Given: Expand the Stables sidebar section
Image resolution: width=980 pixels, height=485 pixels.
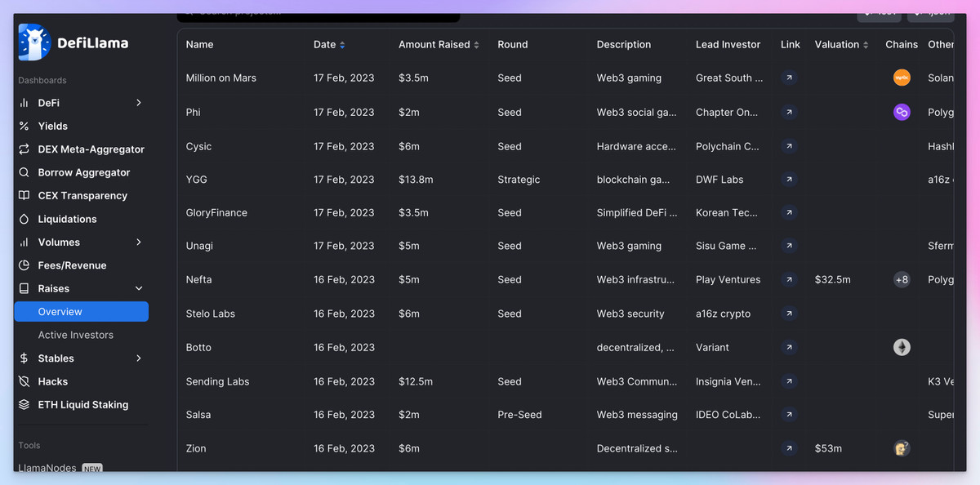Looking at the screenshot, I should (x=139, y=358).
